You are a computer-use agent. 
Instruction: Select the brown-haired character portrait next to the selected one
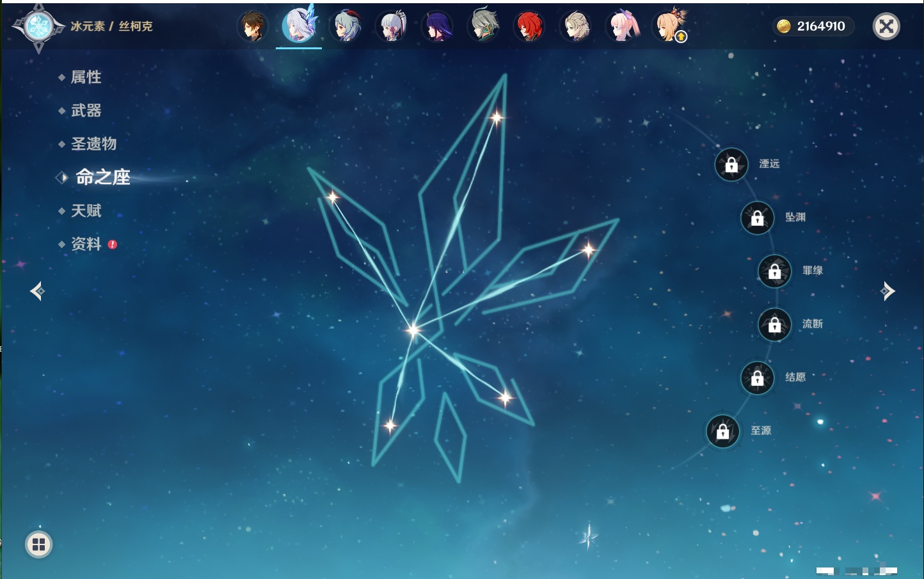click(x=253, y=26)
